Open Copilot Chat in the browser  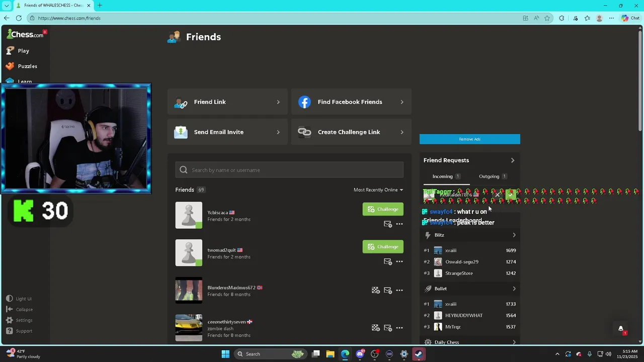(630, 18)
